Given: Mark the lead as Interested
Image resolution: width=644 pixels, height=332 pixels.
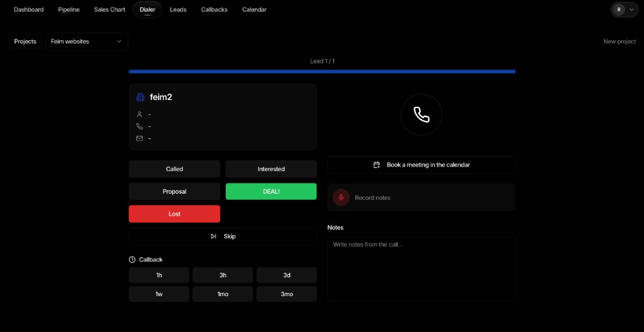Looking at the screenshot, I should (x=271, y=169).
